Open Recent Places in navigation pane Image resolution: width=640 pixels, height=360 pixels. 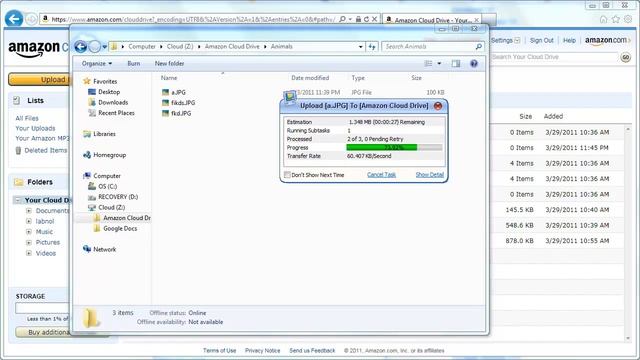(111, 113)
